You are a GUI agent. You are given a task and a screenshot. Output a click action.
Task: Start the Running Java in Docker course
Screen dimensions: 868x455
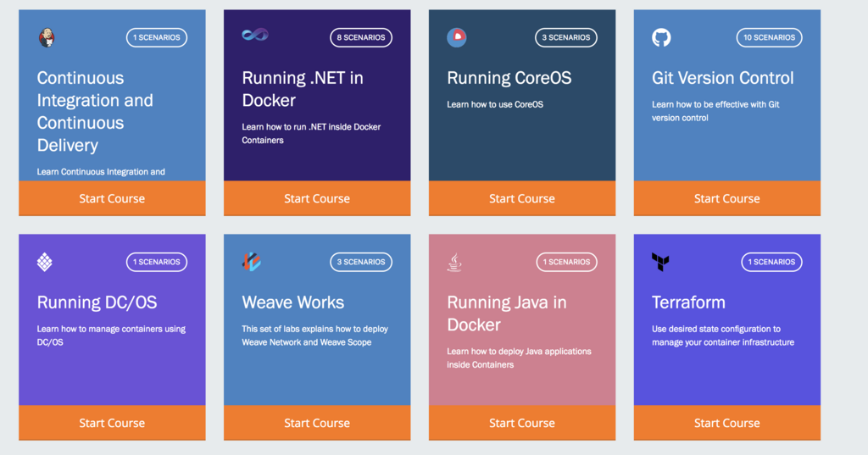[x=522, y=423]
